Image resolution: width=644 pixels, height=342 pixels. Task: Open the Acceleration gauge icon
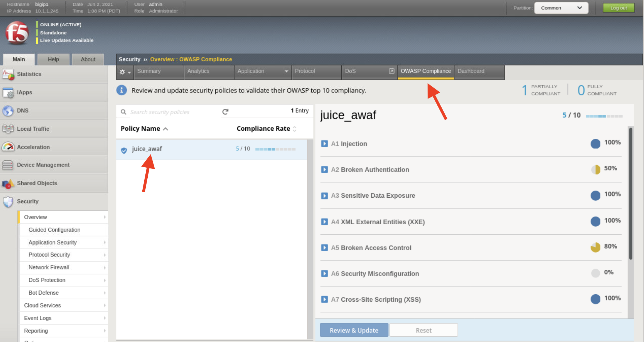point(8,147)
